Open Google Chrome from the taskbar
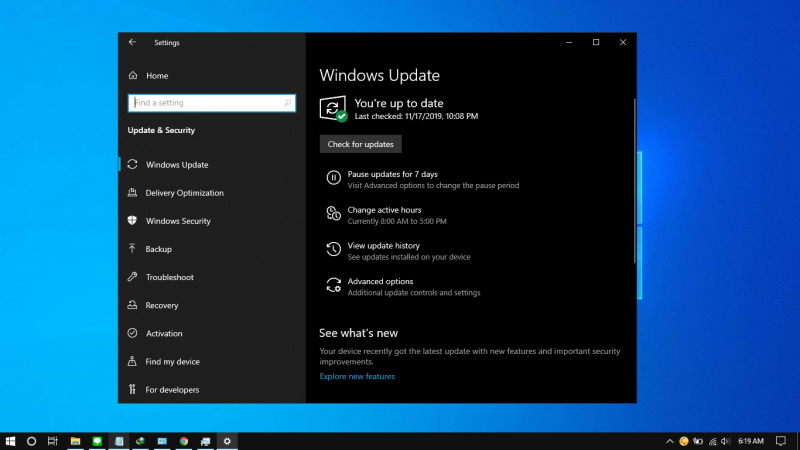 (184, 441)
